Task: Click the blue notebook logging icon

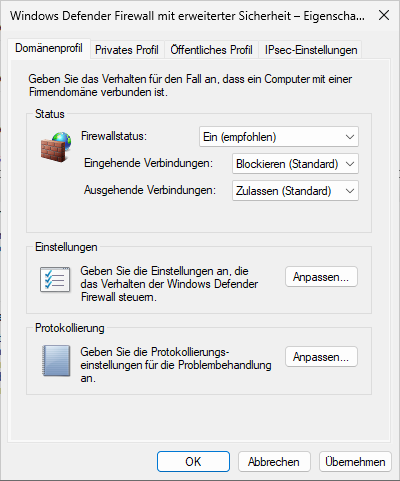Action: tap(56, 361)
